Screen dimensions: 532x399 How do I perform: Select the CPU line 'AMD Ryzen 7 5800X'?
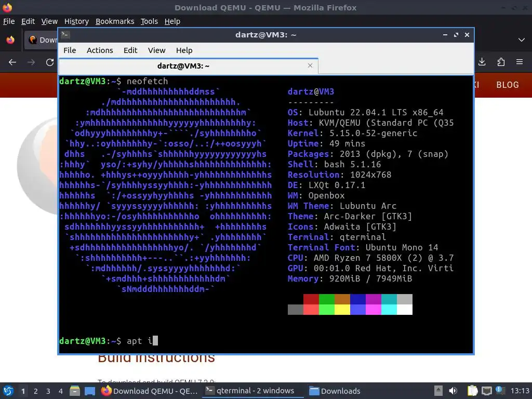click(x=357, y=258)
